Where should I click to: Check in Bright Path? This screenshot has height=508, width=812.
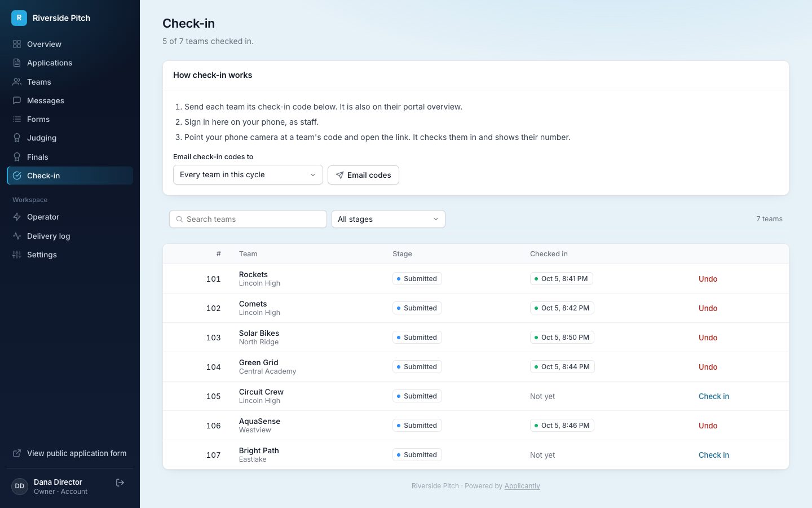coord(714,455)
